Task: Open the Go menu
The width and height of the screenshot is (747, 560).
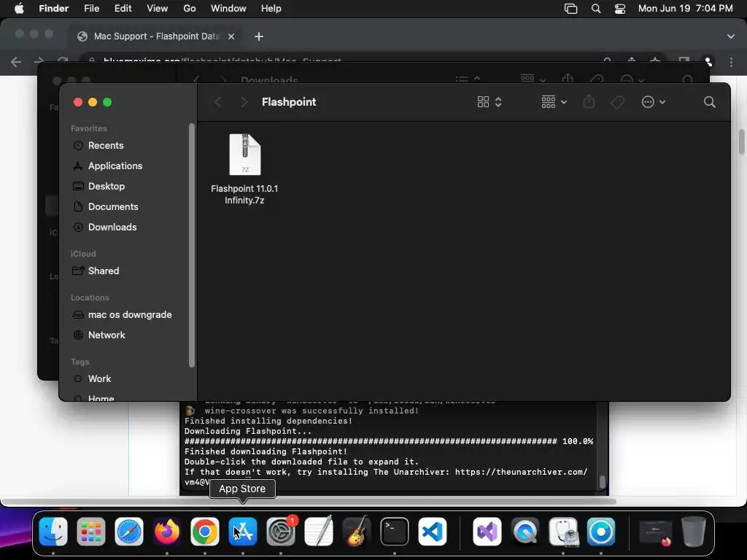Action: (x=190, y=9)
